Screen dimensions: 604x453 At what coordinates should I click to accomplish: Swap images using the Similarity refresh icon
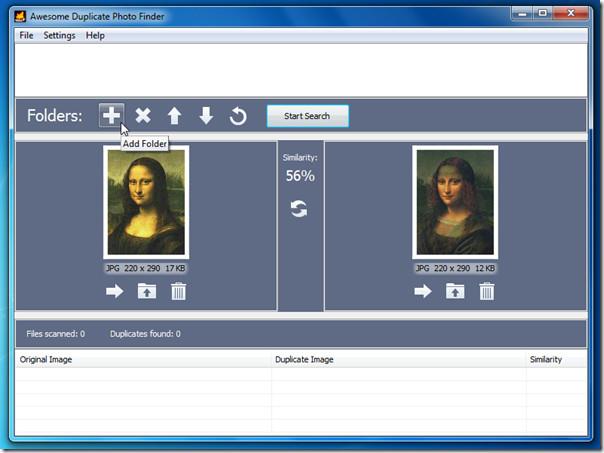[300, 208]
